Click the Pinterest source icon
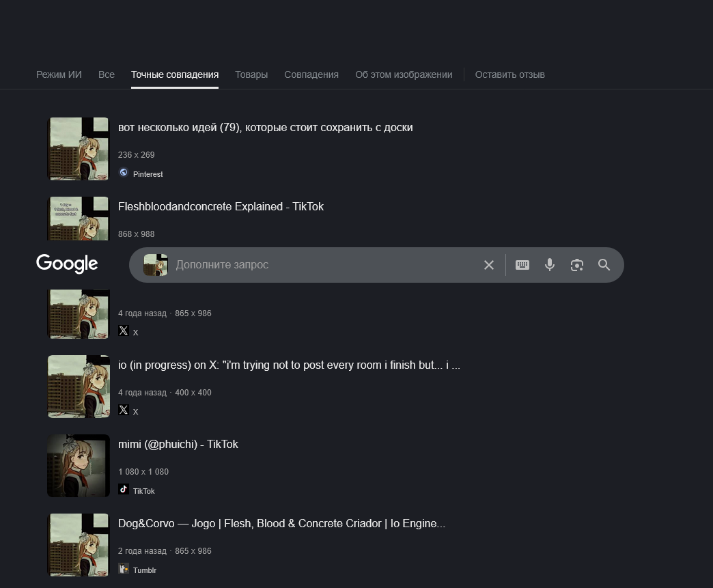Viewport: 713px width, 588px height. pos(123,172)
